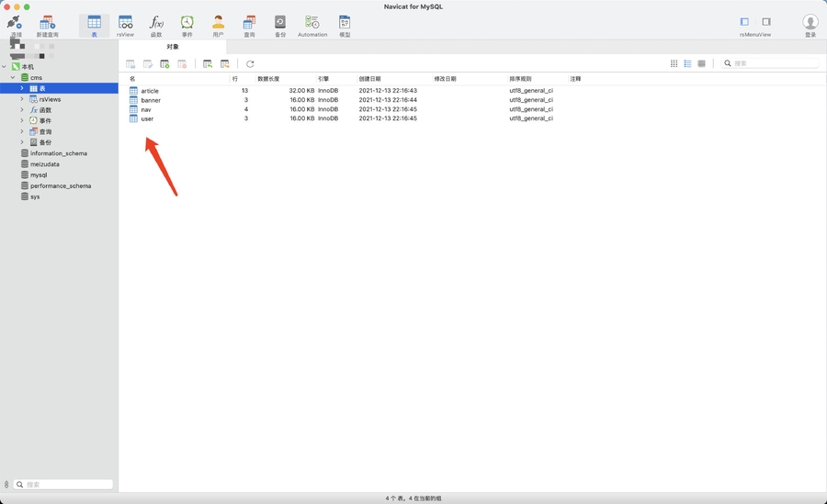This screenshot has width=827, height=504.
Task: Open the 事件 (Event) clock icon
Action: tap(187, 24)
